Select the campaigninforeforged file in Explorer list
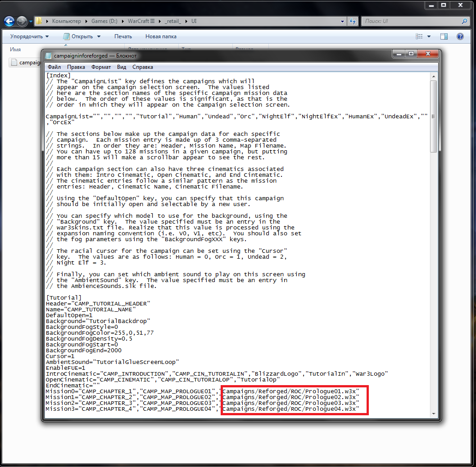This screenshot has height=467, width=476. 26,63
